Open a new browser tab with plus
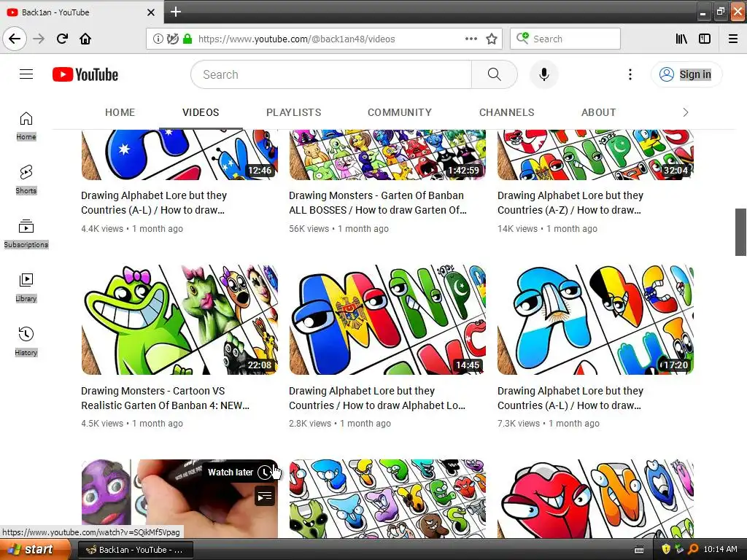Screen dimensions: 747x560 (176, 12)
